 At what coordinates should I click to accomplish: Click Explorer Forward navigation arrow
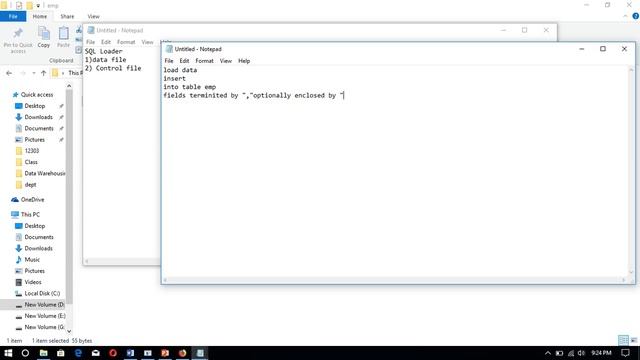click(23, 73)
